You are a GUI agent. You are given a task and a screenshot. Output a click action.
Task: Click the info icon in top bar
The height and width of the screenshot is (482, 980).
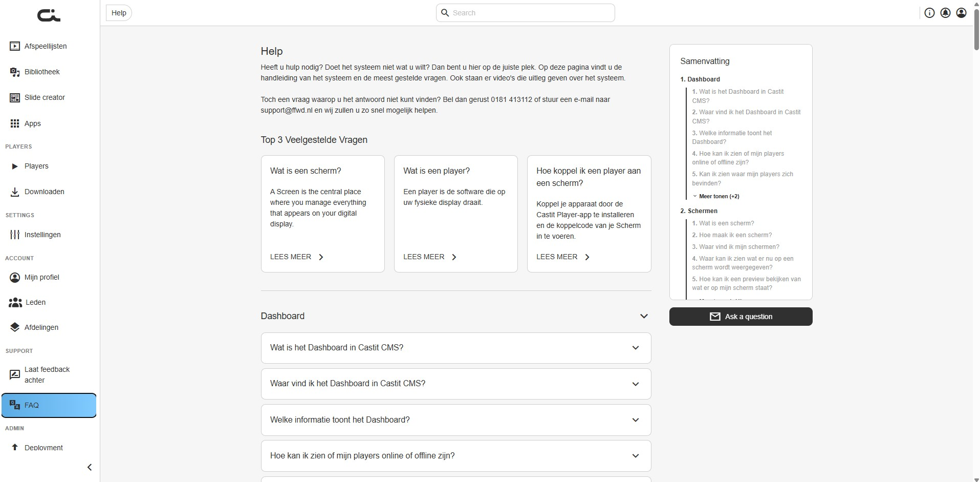[929, 13]
